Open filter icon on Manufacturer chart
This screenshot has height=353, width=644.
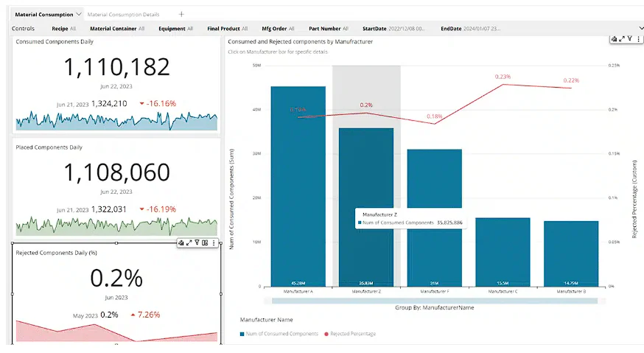[629, 39]
